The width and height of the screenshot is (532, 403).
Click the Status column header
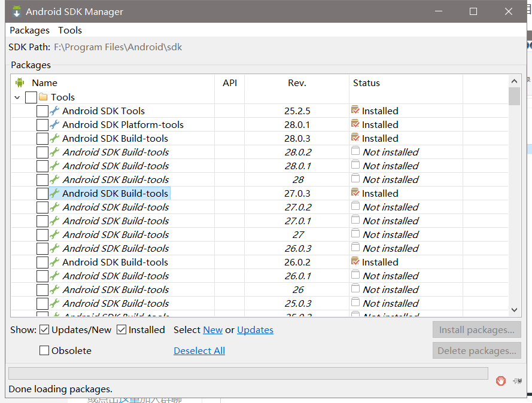coord(366,83)
